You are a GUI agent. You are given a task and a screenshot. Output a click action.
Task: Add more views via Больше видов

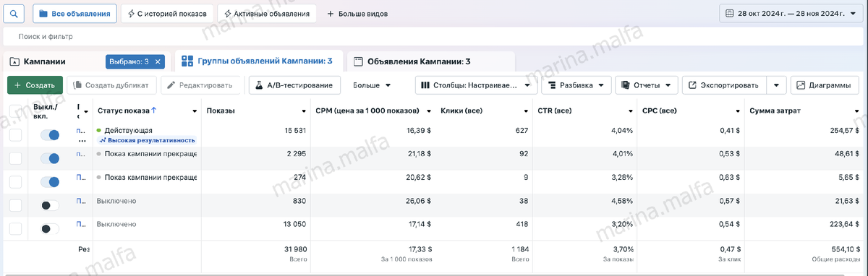[x=357, y=14]
